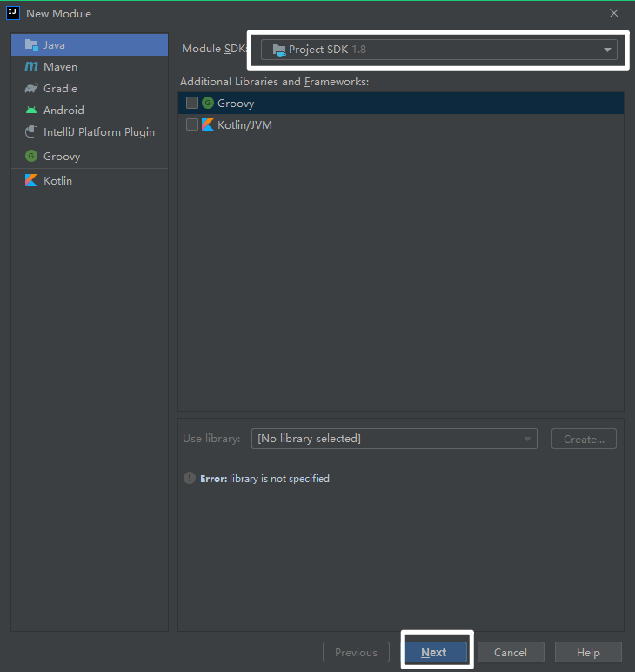This screenshot has width=635, height=672.
Task: Open the Use library dropdown
Action: point(394,439)
